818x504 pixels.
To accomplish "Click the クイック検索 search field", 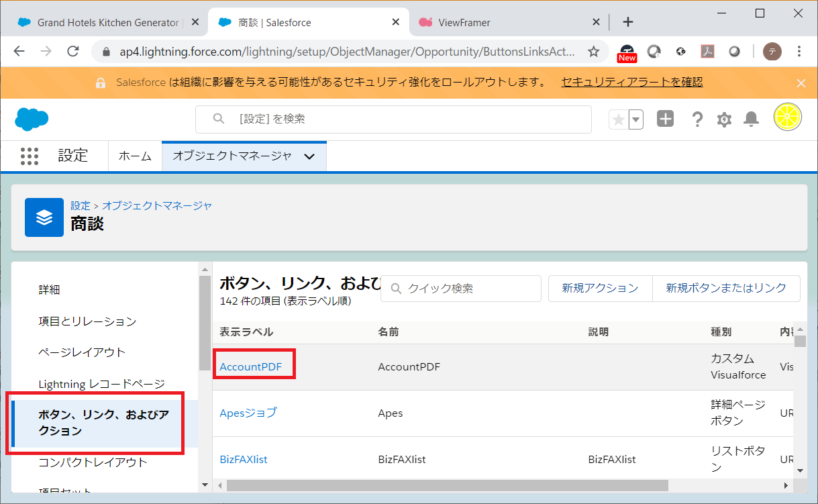I will [468, 289].
